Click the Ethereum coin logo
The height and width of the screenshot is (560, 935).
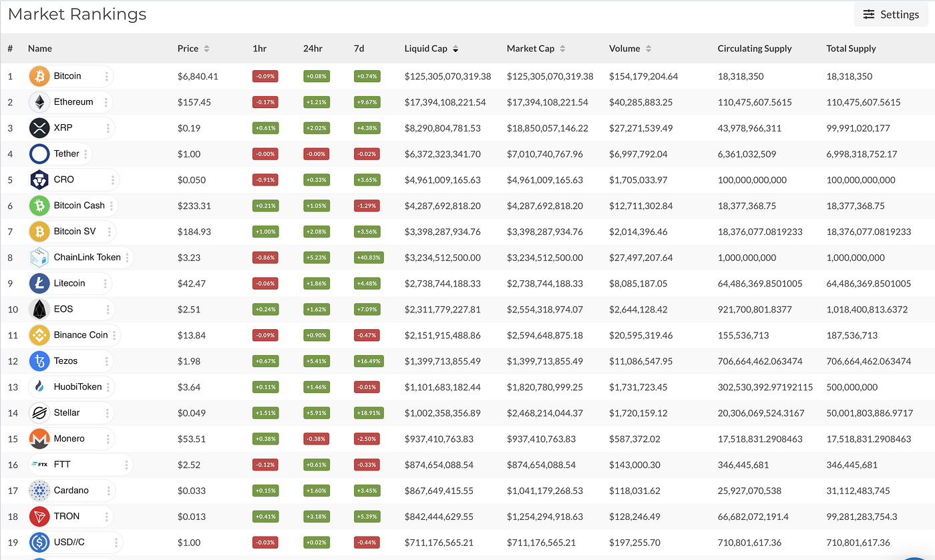tap(39, 102)
